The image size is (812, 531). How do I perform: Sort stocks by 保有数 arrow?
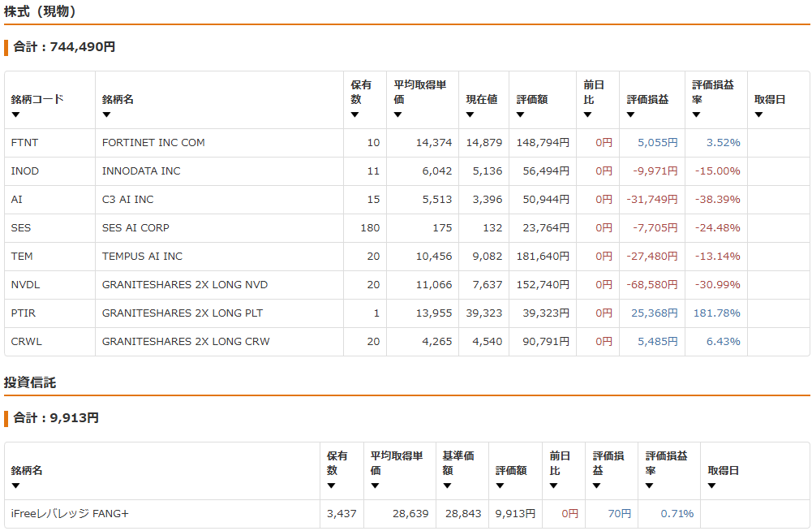[x=354, y=114]
